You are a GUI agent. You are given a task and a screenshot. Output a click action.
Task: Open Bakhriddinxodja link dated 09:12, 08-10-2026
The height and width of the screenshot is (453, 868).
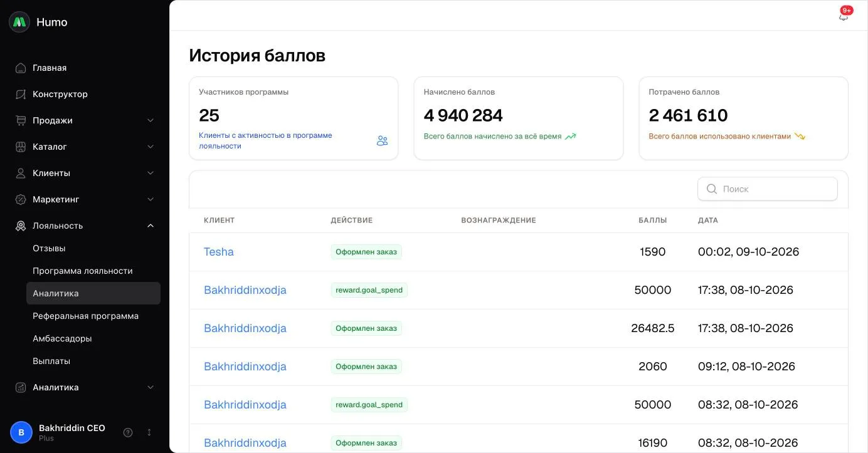click(245, 367)
